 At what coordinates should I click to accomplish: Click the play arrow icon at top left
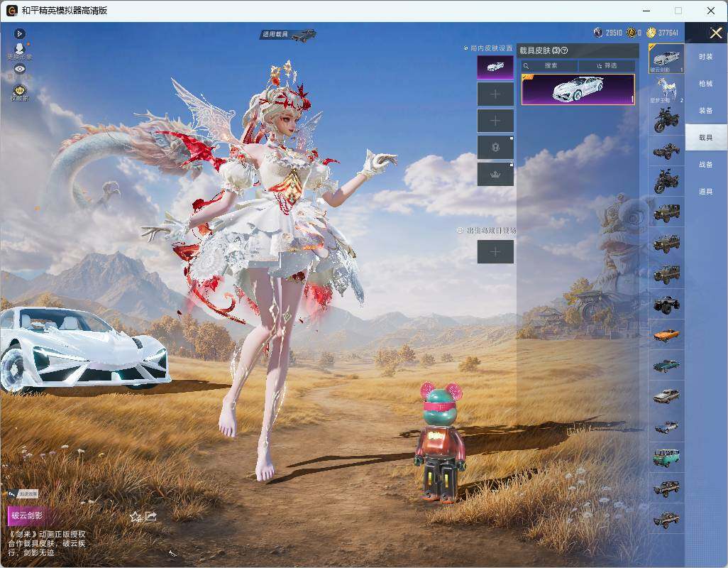tap(19, 33)
